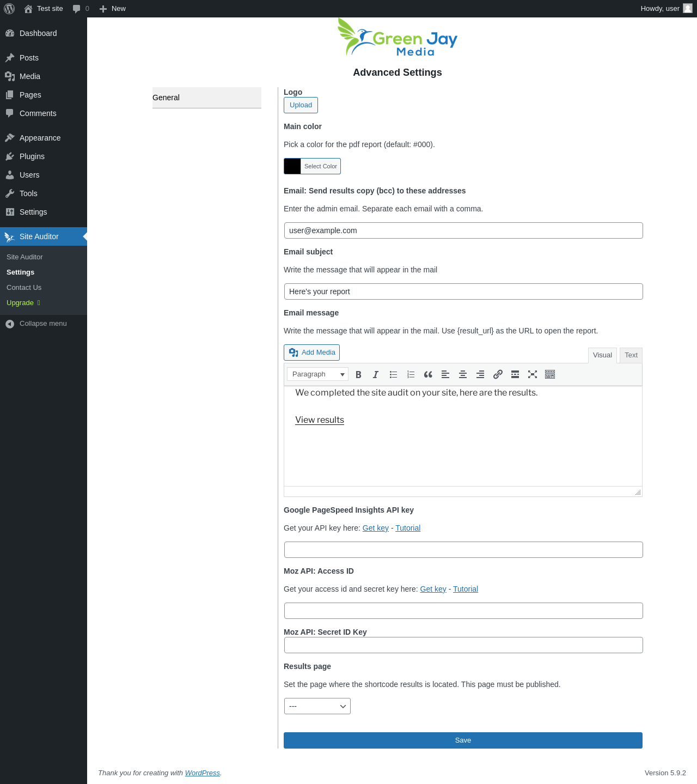The image size is (697, 784).
Task: Focus the Google PageSpeed API key field
Action: pos(463,550)
